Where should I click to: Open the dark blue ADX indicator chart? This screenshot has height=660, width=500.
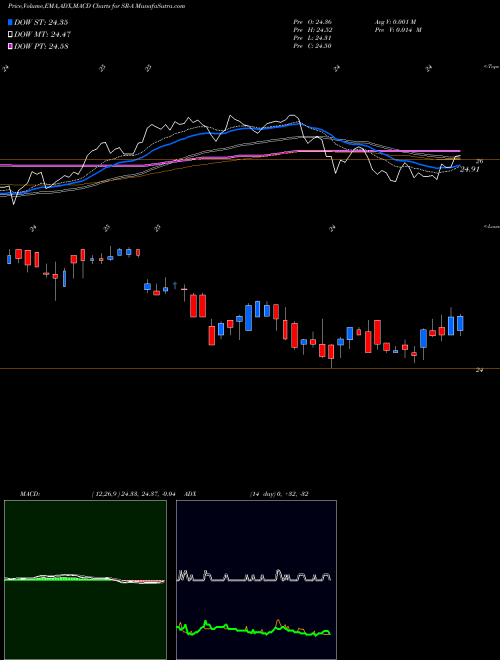pos(256,580)
